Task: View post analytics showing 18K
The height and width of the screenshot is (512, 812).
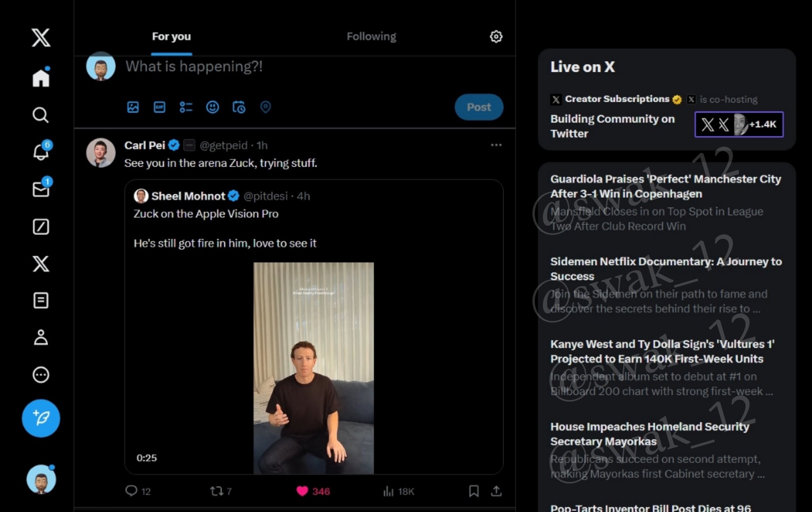Action: click(399, 491)
